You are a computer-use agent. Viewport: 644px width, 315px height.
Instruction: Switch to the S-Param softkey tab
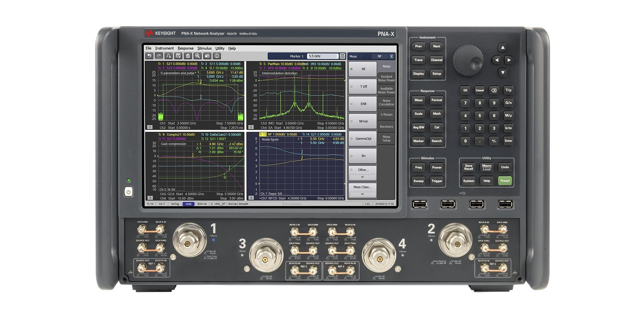tap(386, 115)
